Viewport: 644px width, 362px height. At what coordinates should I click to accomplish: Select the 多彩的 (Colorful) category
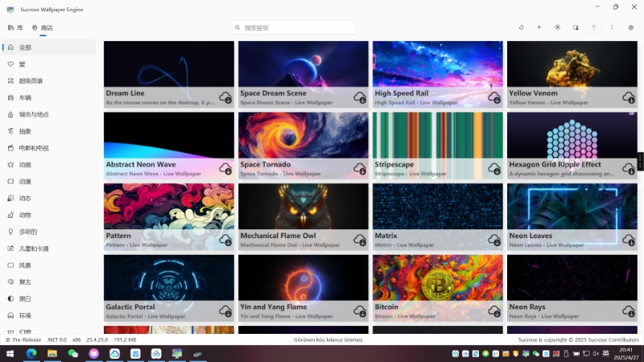(49, 232)
